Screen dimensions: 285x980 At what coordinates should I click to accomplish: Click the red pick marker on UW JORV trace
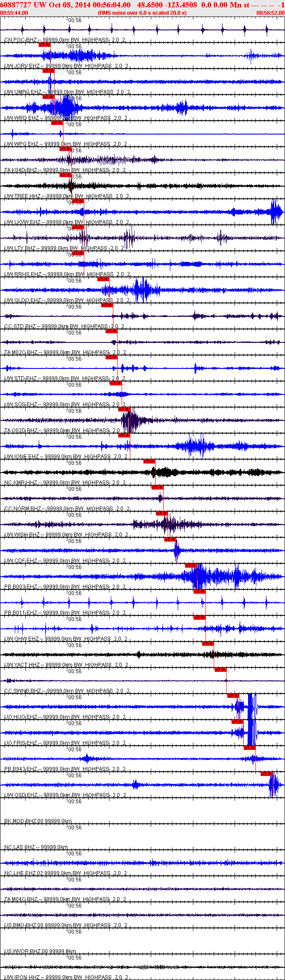pos(45,45)
